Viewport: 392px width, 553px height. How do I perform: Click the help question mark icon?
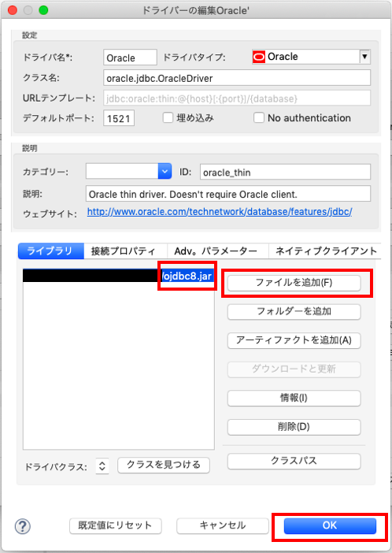pos(23,526)
